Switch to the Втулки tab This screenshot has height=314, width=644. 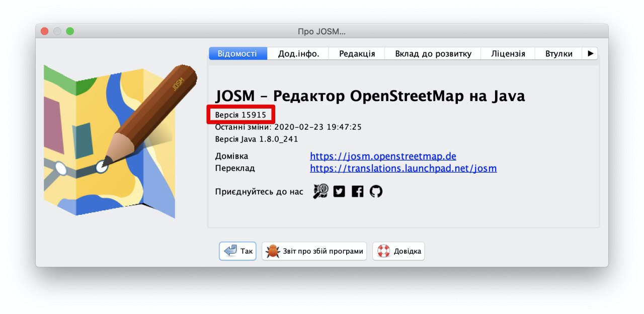pyautogui.click(x=558, y=54)
